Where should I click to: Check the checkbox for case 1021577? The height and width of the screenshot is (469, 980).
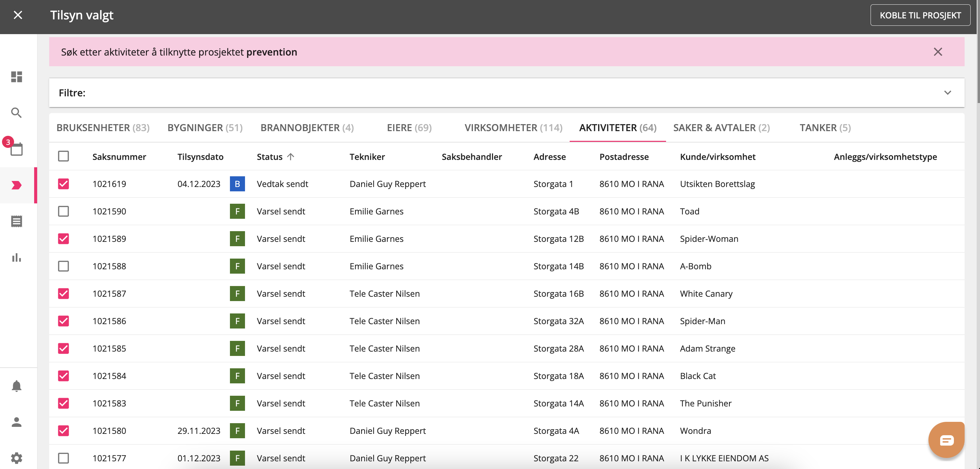[x=64, y=458]
